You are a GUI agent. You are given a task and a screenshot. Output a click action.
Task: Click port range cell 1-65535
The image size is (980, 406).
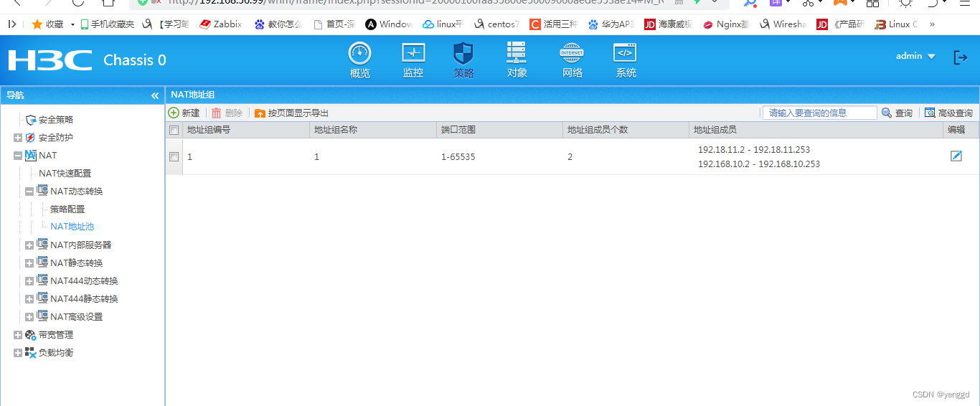click(458, 156)
